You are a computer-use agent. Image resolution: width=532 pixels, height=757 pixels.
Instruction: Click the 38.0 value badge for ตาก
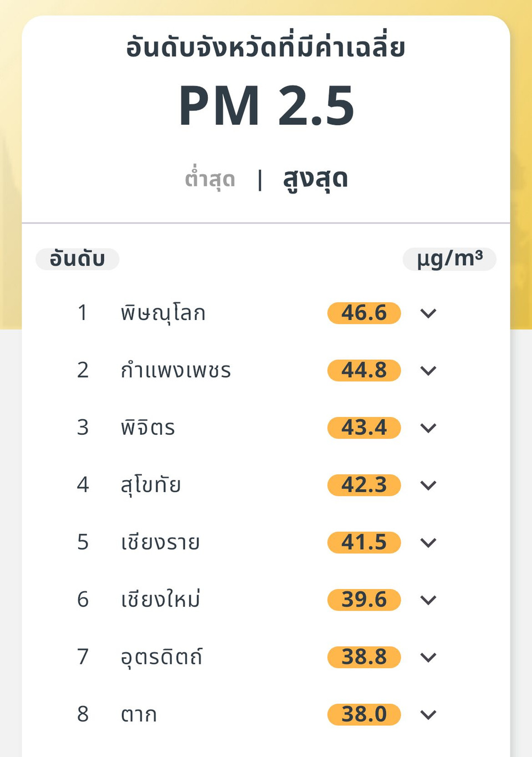[x=364, y=714]
